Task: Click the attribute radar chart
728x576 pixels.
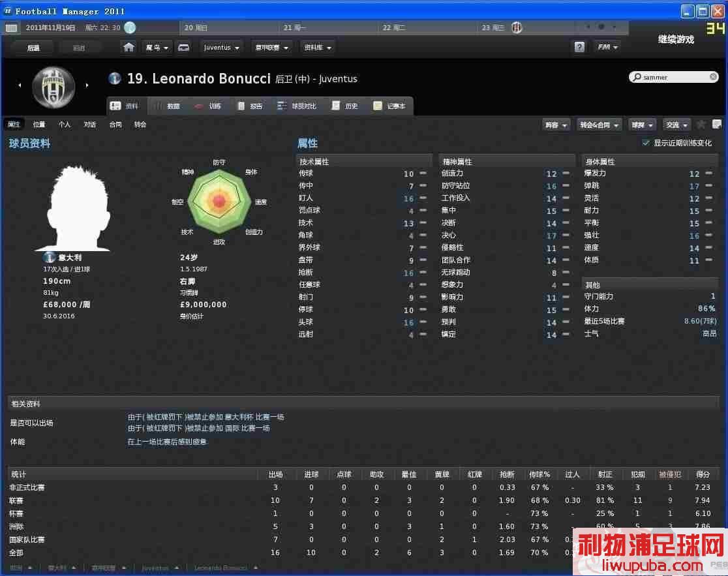Action: [219, 201]
